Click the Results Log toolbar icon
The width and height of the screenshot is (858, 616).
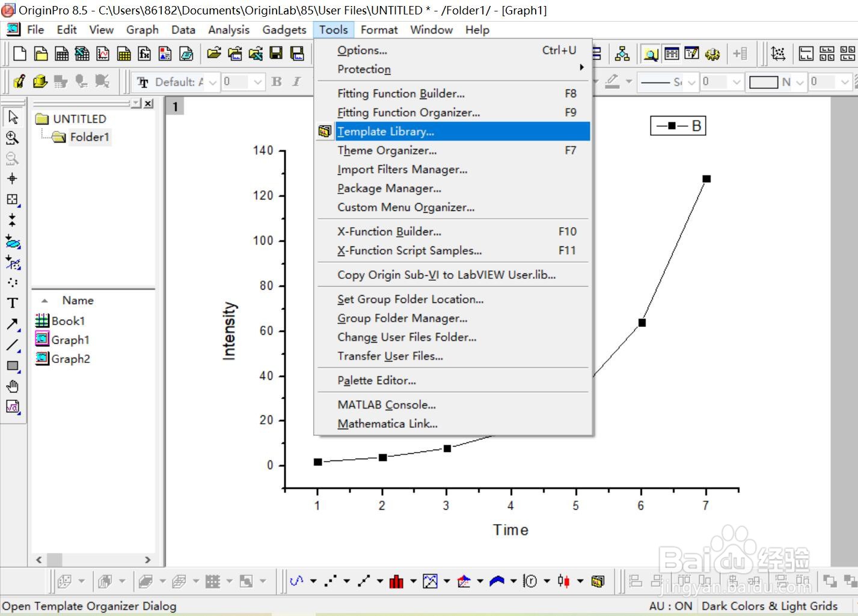point(672,54)
